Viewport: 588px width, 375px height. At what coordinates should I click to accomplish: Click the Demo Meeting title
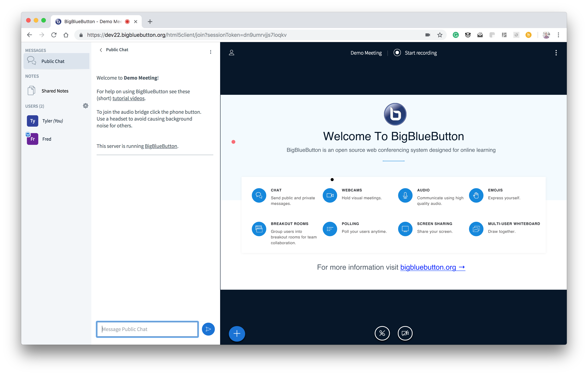click(366, 53)
